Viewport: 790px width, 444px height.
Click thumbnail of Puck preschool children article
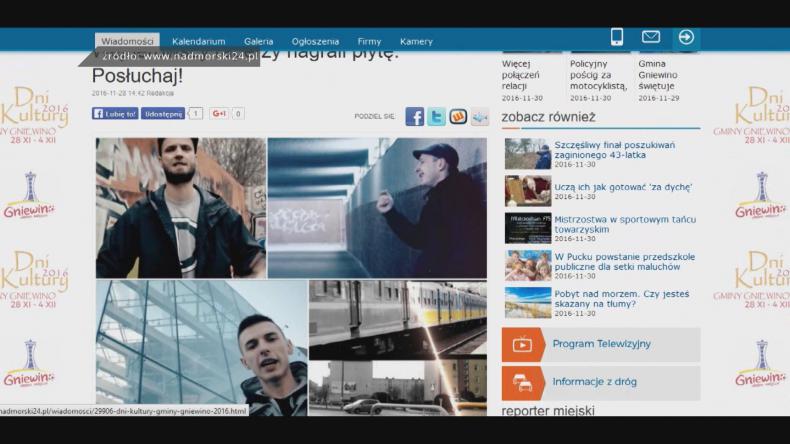click(x=528, y=266)
